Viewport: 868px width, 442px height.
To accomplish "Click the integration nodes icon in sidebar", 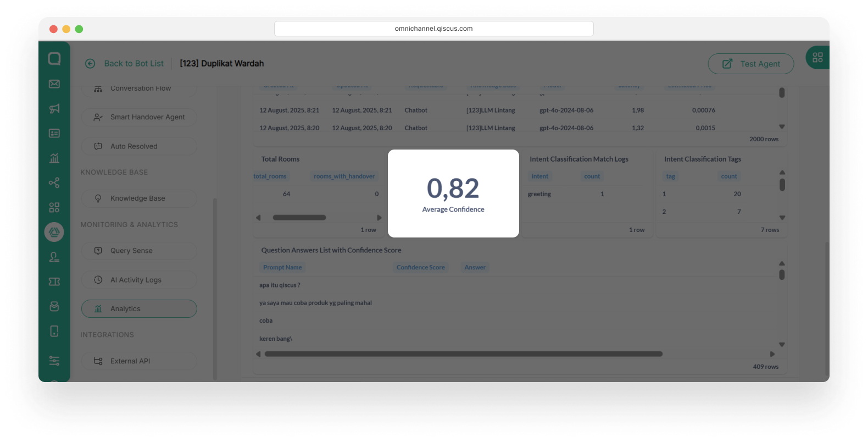I will 54,183.
